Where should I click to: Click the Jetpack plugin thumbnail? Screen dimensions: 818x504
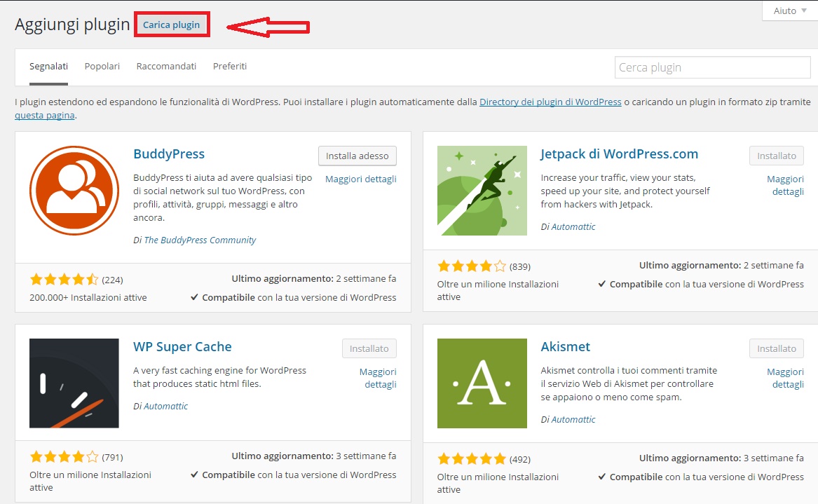(482, 191)
